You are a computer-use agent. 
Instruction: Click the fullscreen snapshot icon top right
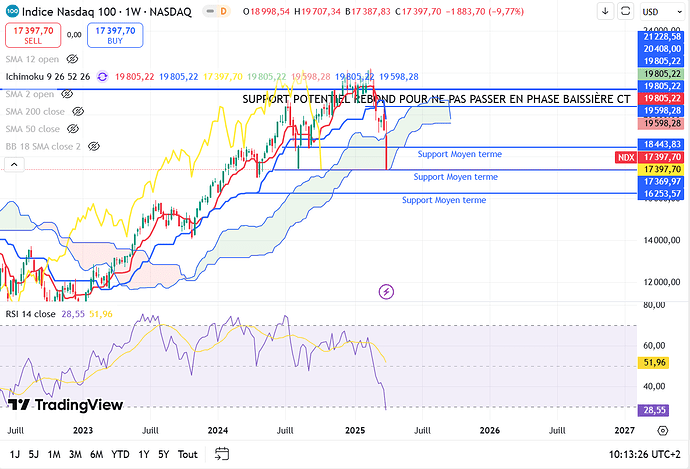pos(625,11)
